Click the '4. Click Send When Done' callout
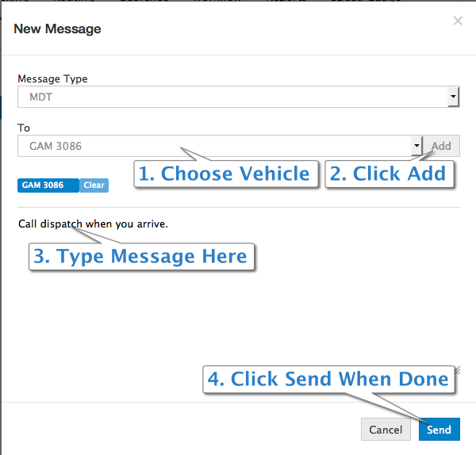The height and width of the screenshot is (455, 476). 328,379
